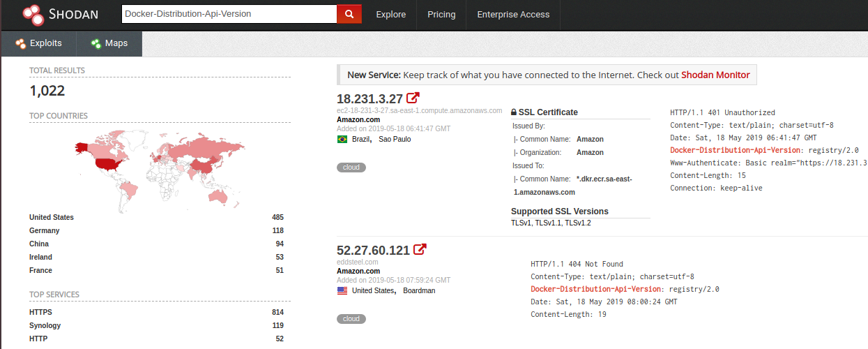Select the Sao Paulo city link
Viewport: 868px width, 349px height.
pyautogui.click(x=395, y=140)
